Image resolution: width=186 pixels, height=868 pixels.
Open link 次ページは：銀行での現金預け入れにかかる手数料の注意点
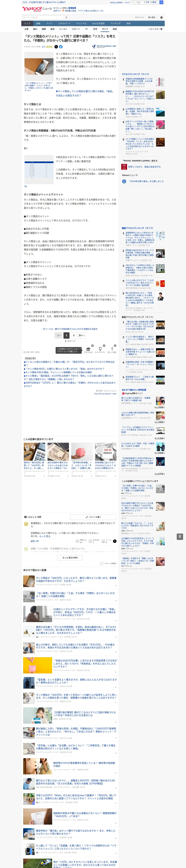tap(70, 329)
